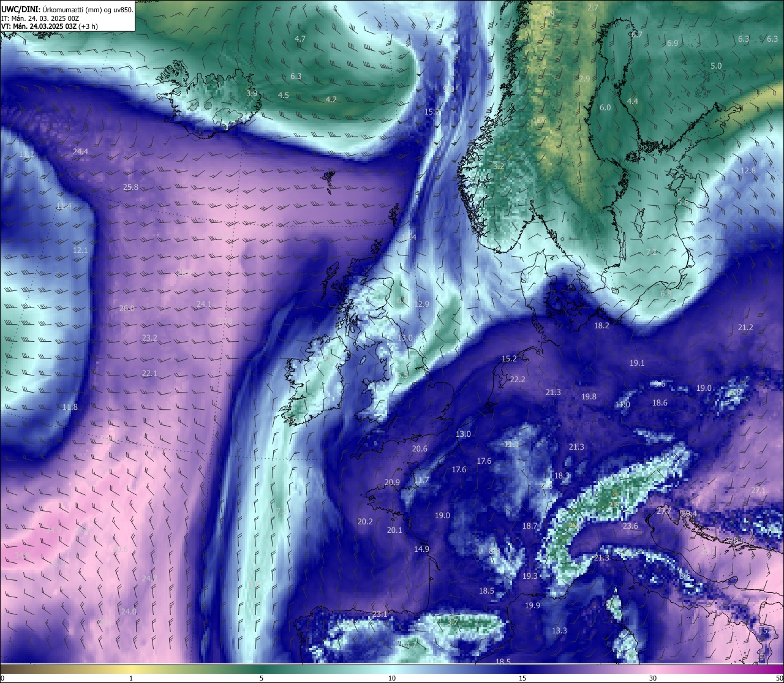Click the UWC/DINI Úrkomumætti title text

pos(67,9)
